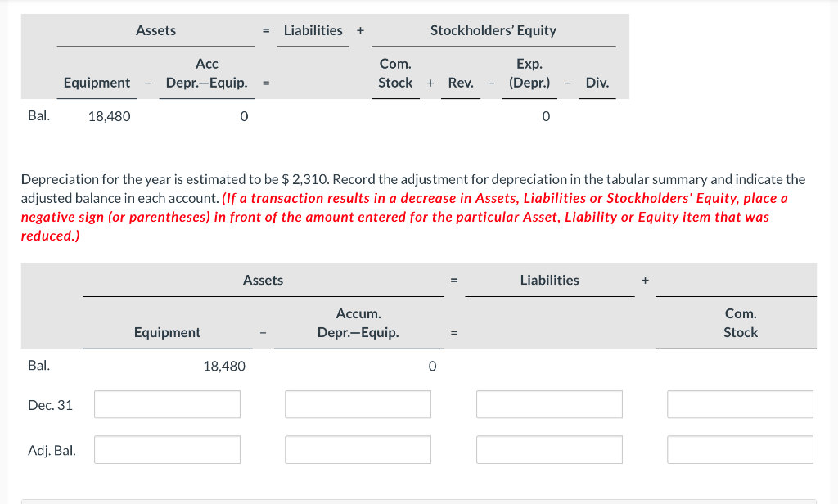Viewport: 838px width, 504px height.
Task: Click the Assets header in the lower table
Action: 263,281
